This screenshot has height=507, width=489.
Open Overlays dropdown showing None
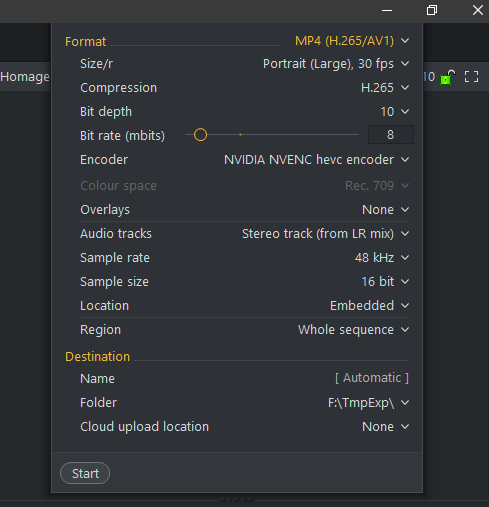[386, 210]
